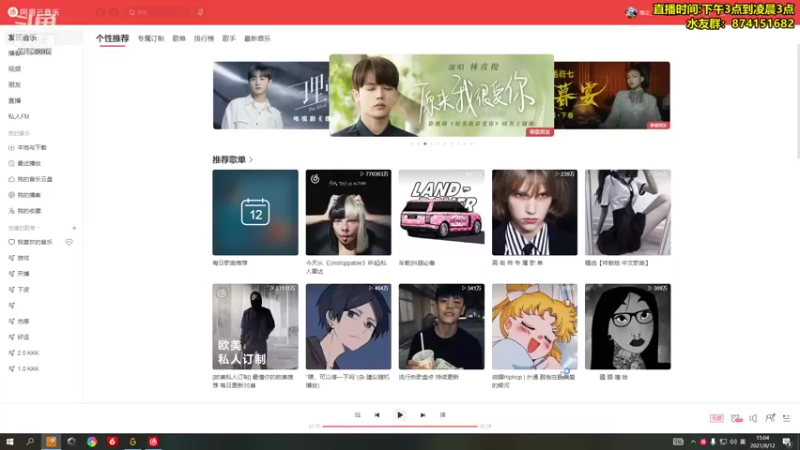Screen dimensions: 800x450
Task: Toggle the lossless quality badge
Action: (716, 418)
